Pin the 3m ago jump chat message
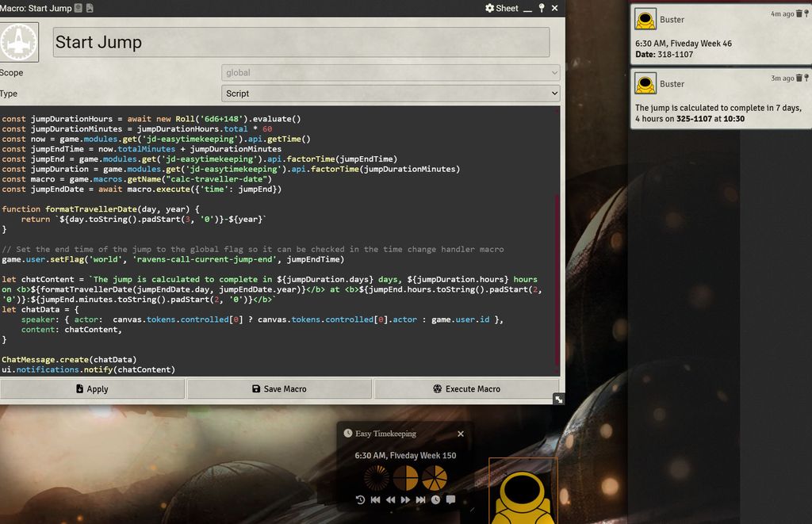The height and width of the screenshot is (524, 812). tap(806, 78)
